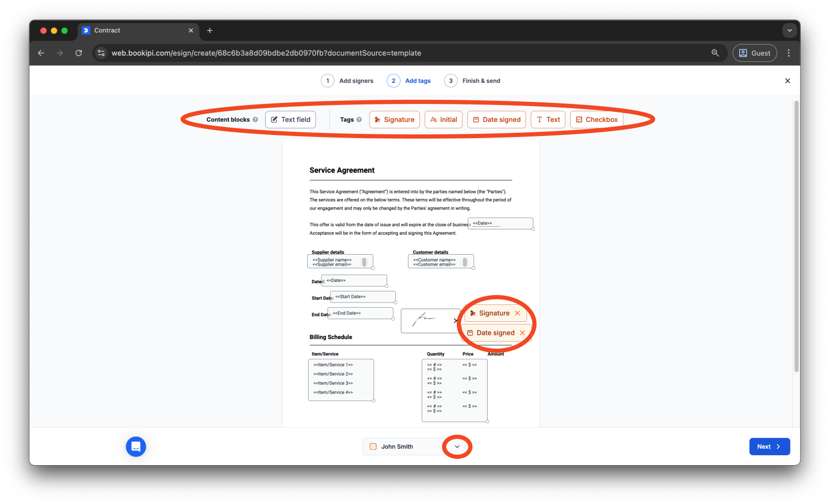The height and width of the screenshot is (504, 830).
Task: Click the page vertical scrollbar
Action: pyautogui.click(x=796, y=236)
